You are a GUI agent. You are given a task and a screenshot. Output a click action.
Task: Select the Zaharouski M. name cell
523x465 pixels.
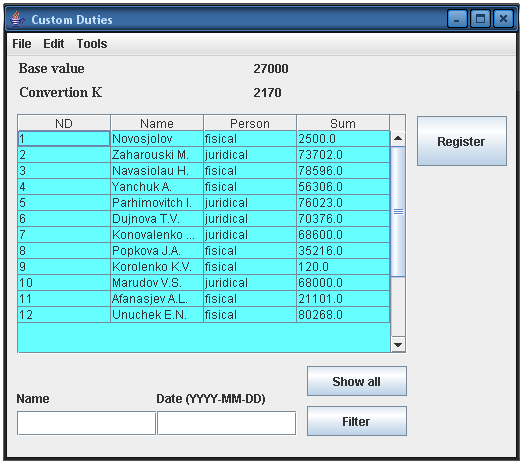point(157,155)
